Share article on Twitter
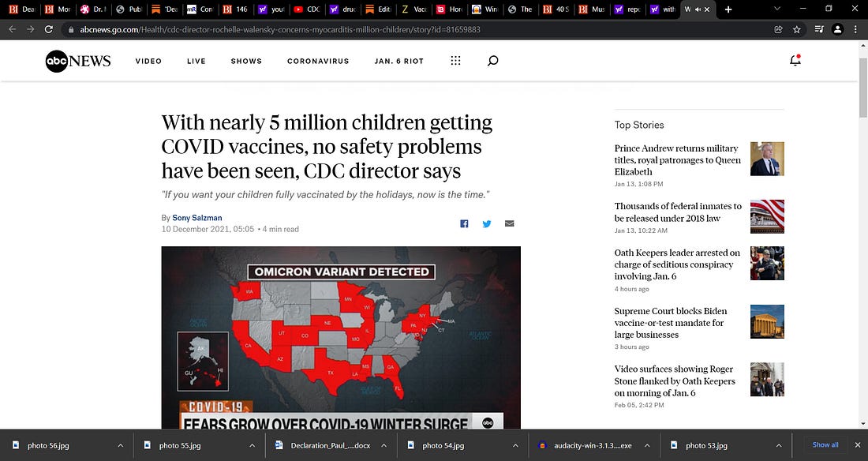 (x=487, y=223)
